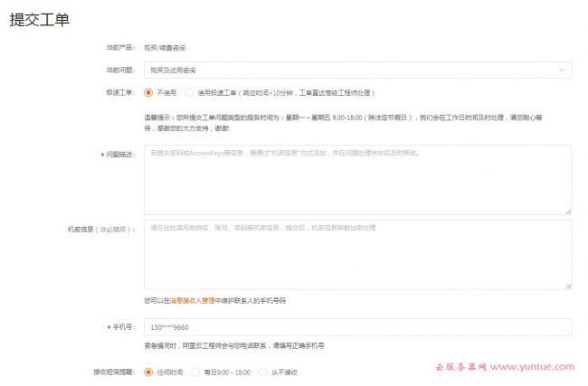Select the 不使用 radio for 极速工单
Screen dimensions: 588x386
pyautogui.click(x=149, y=92)
